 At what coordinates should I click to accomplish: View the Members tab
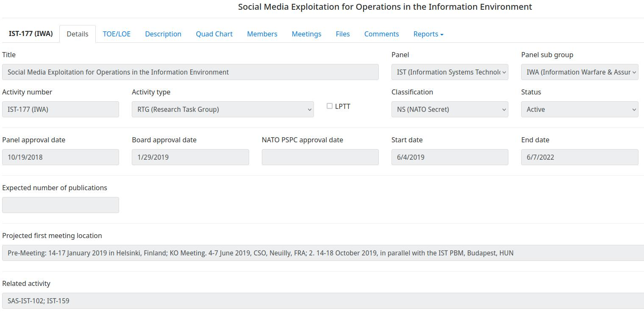[x=262, y=34]
